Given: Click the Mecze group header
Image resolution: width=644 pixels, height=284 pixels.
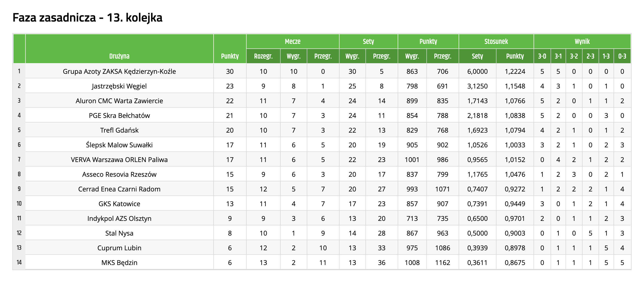Looking at the screenshot, I should (292, 41).
